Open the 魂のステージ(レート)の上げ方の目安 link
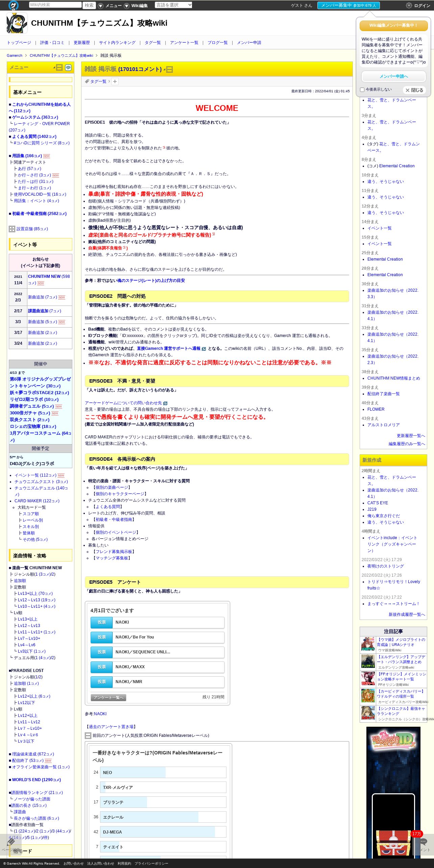The height and width of the screenshot is (868, 434). point(151,281)
